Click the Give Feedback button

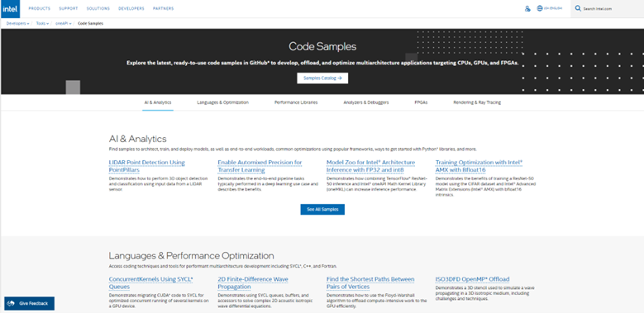(29, 304)
